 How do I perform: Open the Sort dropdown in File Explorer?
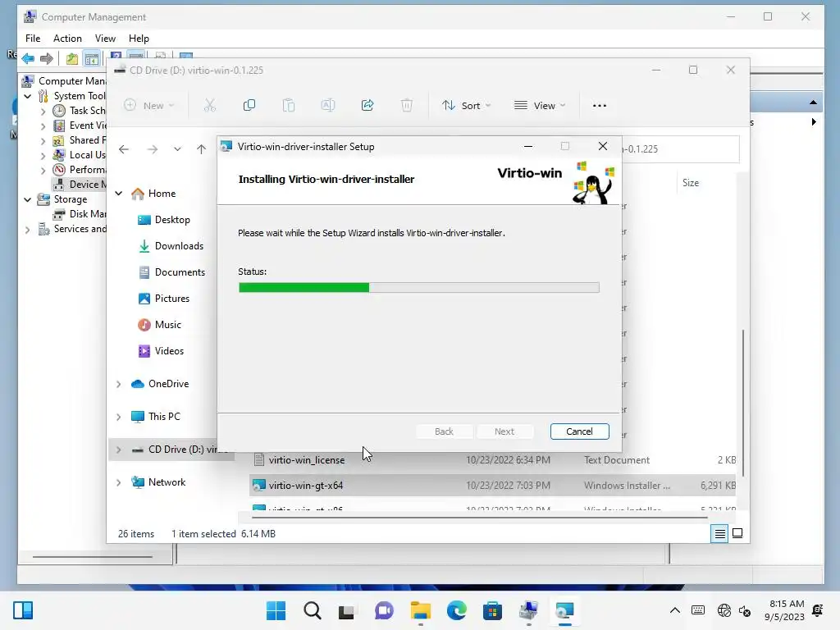[x=466, y=106]
